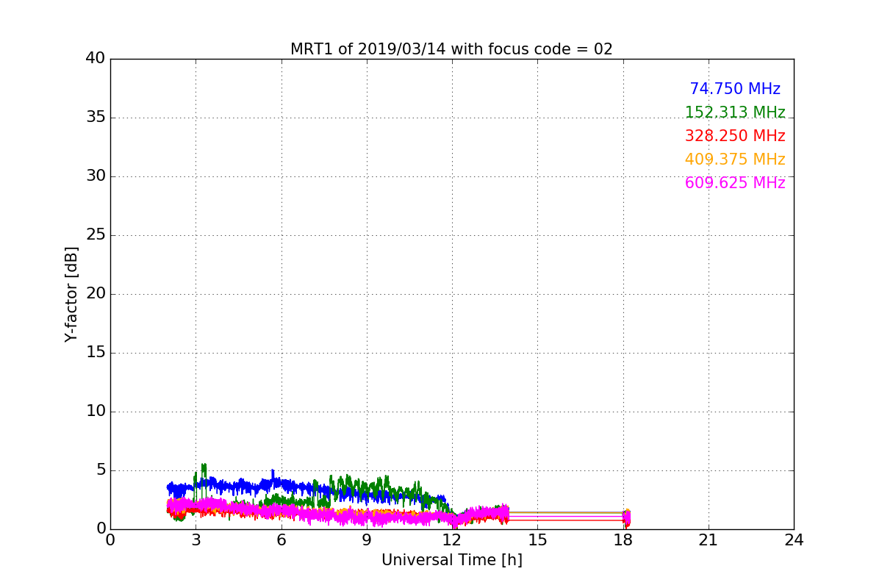
Task: Select the green 152.313 MHz legend label
Action: point(735,112)
